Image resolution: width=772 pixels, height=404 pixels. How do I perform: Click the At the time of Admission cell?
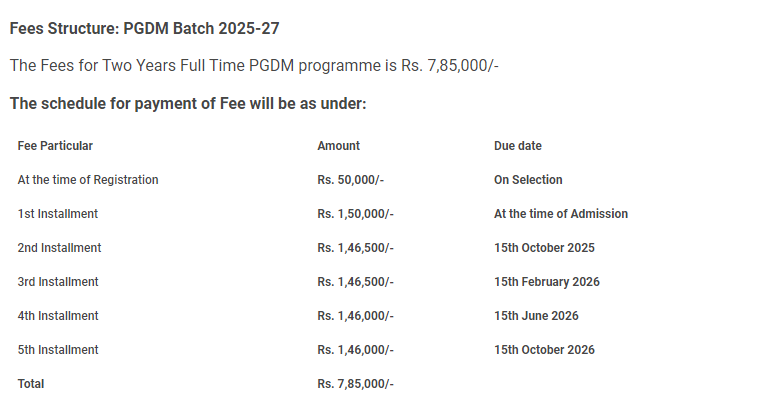(x=561, y=214)
